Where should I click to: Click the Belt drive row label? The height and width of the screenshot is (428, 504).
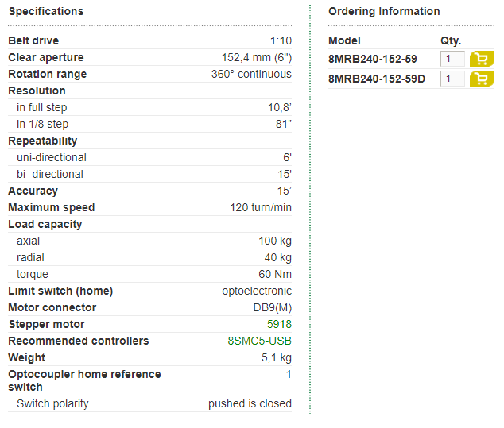click(33, 40)
